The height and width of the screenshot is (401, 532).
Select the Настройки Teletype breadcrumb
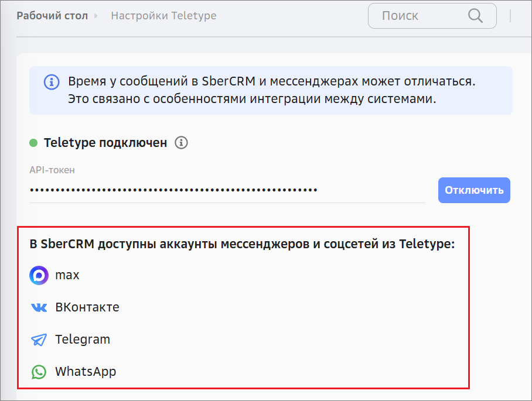[x=163, y=16]
